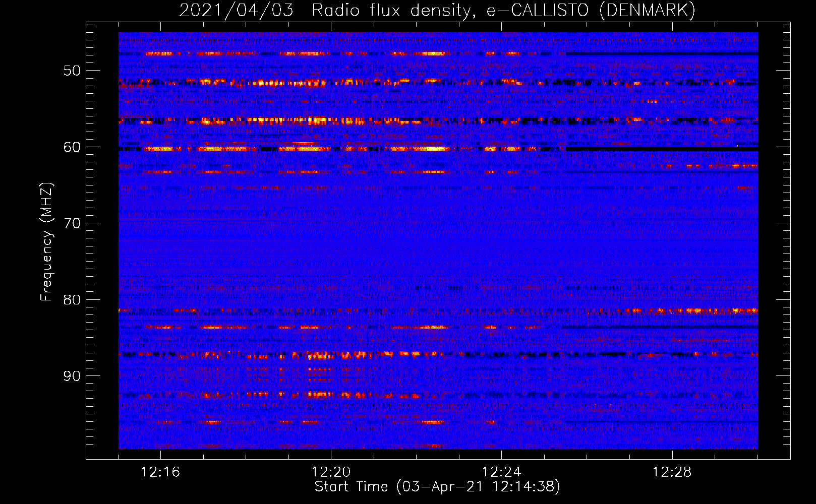Click the 'Frequency (MHZ)' axis label
This screenshot has width=816, height=504.
click(46, 242)
